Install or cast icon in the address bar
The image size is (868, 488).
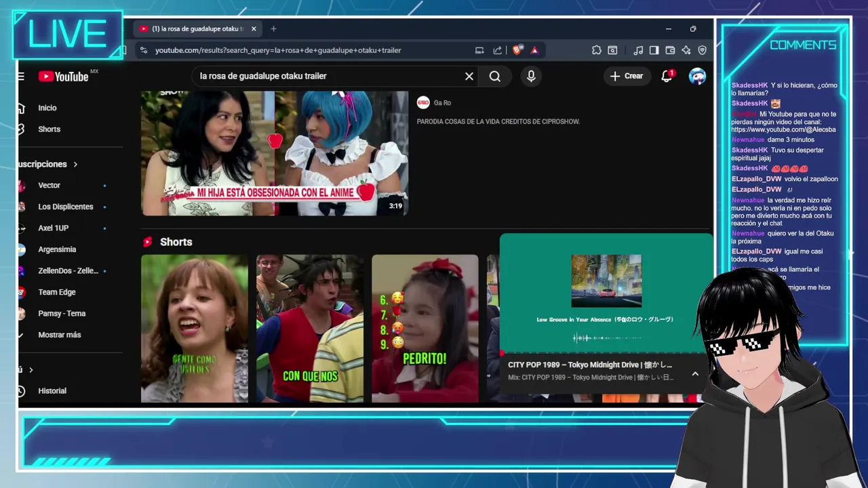479,50
